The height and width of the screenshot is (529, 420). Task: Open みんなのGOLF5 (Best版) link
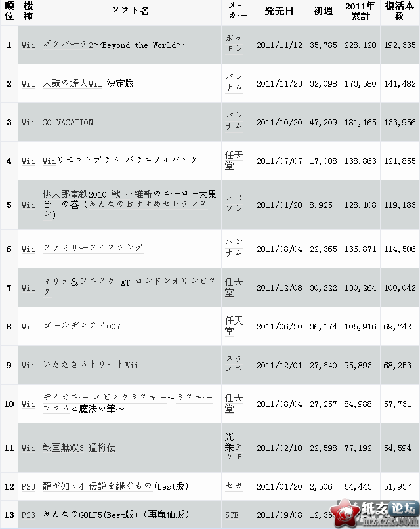[x=116, y=515]
